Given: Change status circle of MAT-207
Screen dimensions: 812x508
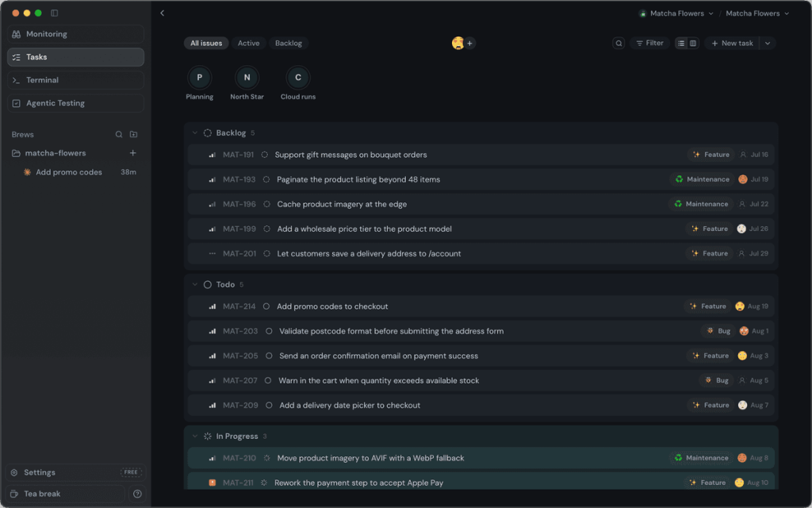Looking at the screenshot, I should 268,380.
